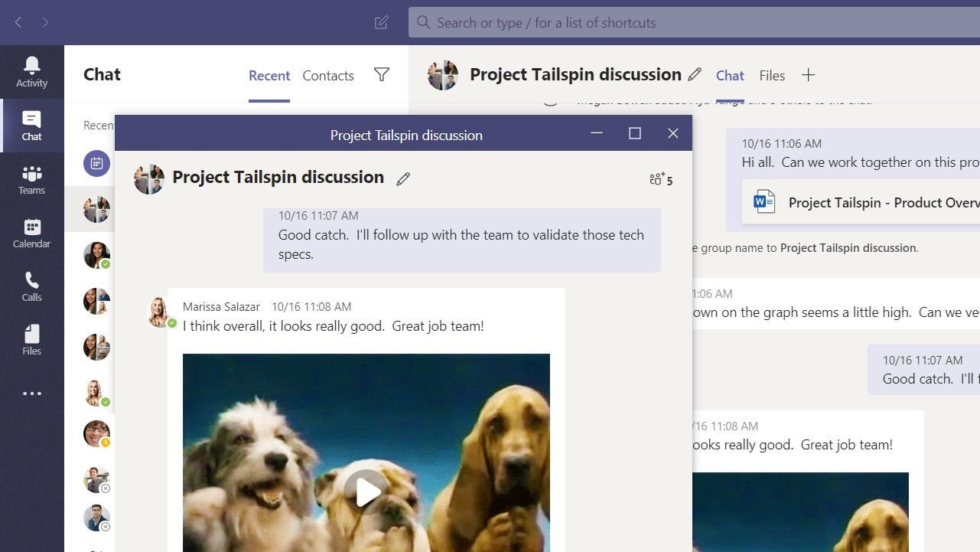Show more apps via the ellipsis
The image size is (980, 552).
[x=32, y=394]
